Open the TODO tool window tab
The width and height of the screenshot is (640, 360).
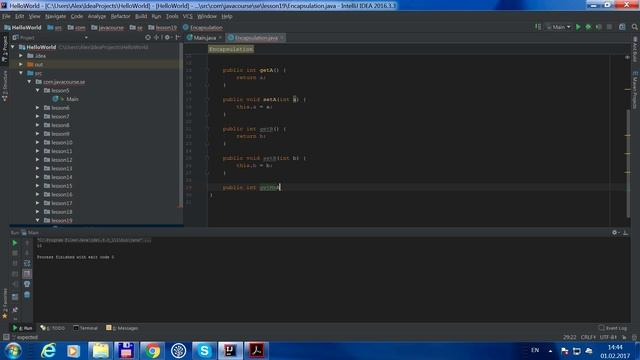pos(53,328)
